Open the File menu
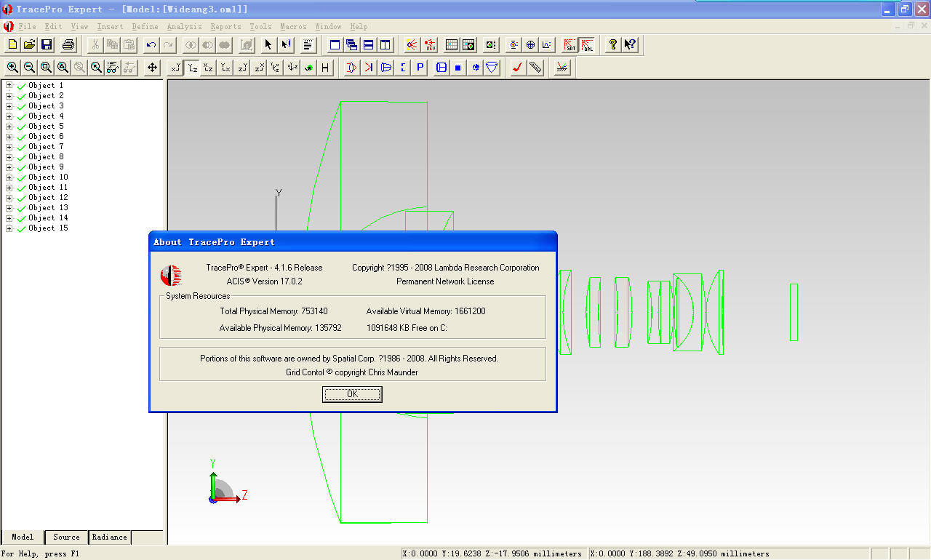 [28, 26]
